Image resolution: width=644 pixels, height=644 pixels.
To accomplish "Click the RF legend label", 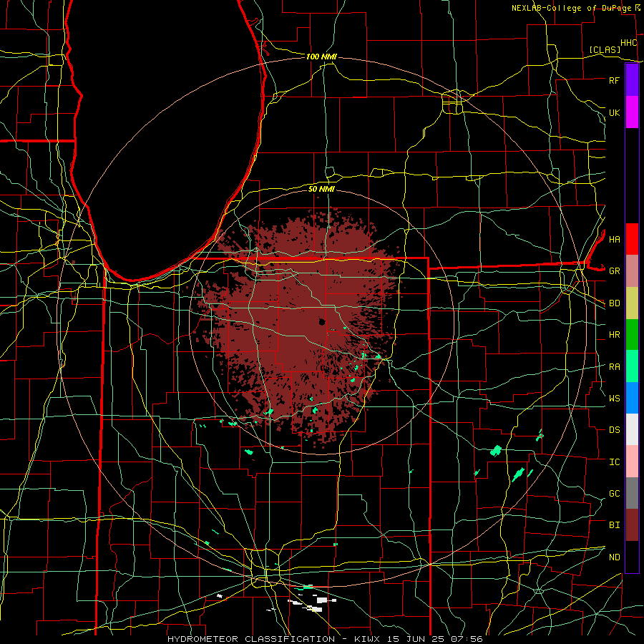I will pyautogui.click(x=614, y=80).
